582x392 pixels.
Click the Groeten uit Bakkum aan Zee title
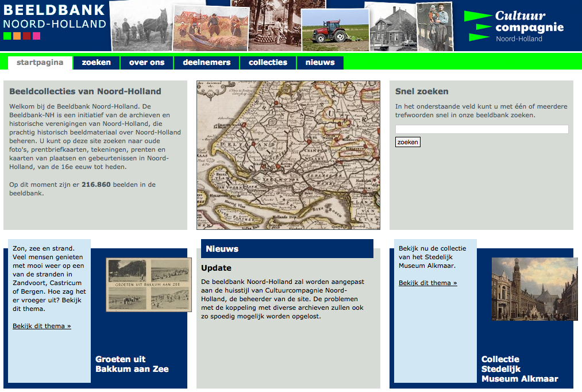(x=132, y=364)
